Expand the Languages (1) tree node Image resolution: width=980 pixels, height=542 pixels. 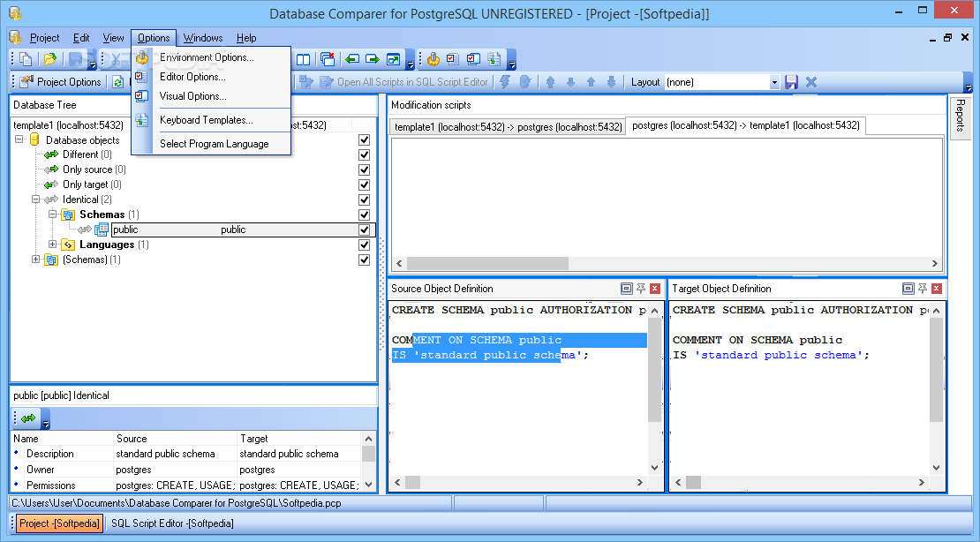[52, 245]
